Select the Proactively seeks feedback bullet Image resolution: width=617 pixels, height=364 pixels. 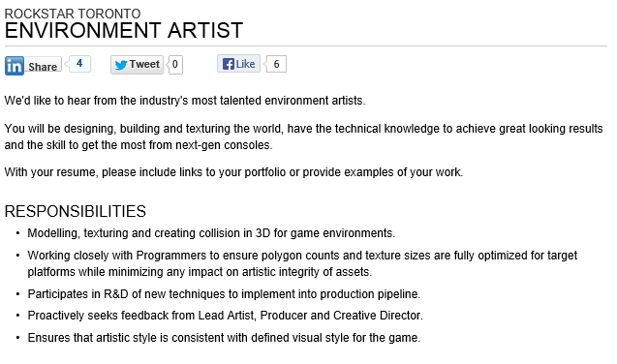pyautogui.click(x=225, y=316)
